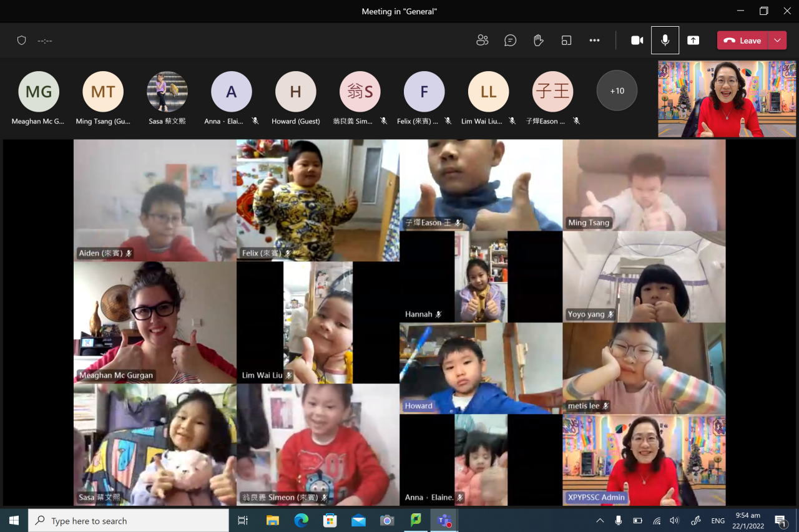Open the Windows Start menu

pyautogui.click(x=14, y=520)
